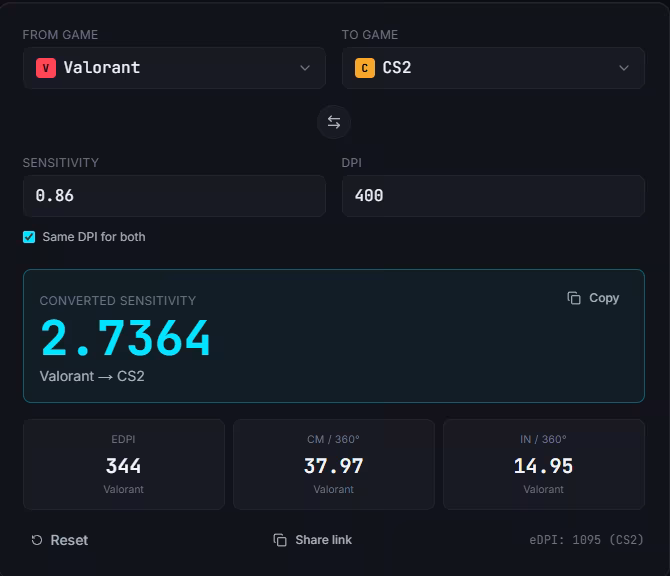
Task: Click the orange CS2 C badge icon
Action: [364, 68]
